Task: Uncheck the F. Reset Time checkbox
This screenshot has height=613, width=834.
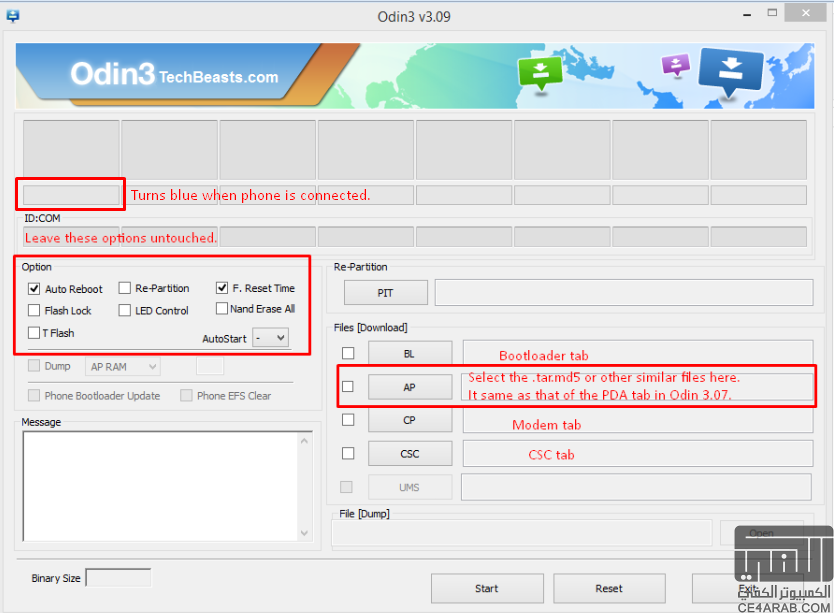Action: 222,288
